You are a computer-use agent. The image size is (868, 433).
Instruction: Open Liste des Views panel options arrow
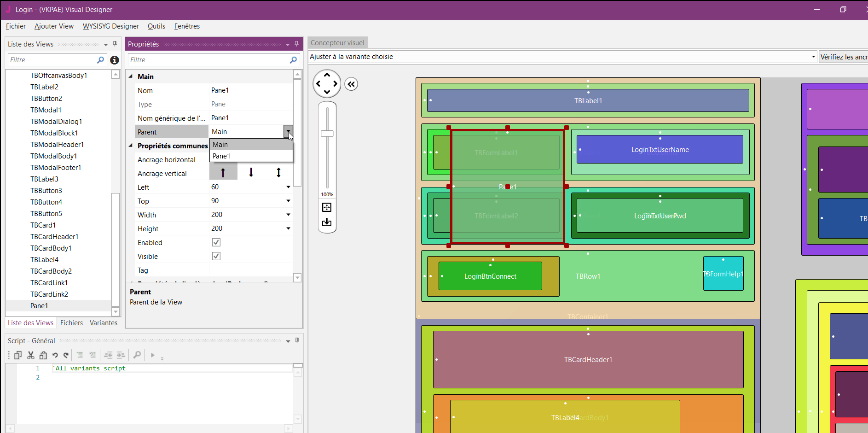(x=106, y=45)
